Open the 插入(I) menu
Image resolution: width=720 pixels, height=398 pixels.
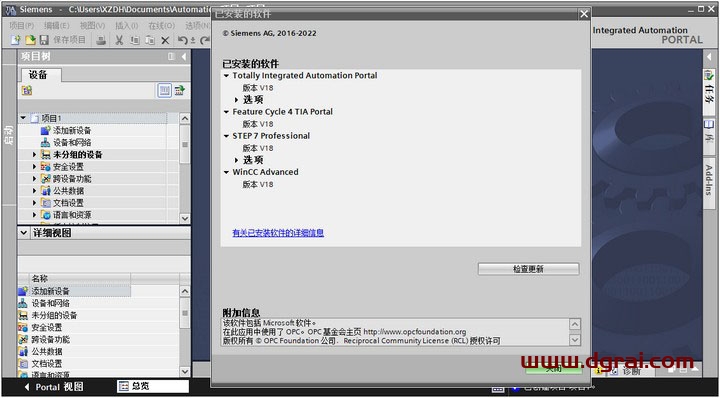(126, 26)
